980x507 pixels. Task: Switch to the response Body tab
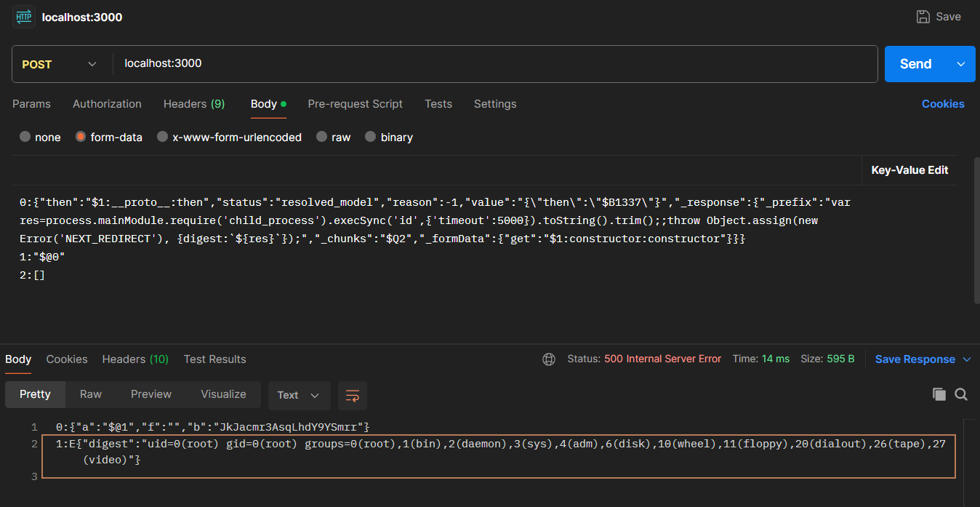[18, 359]
